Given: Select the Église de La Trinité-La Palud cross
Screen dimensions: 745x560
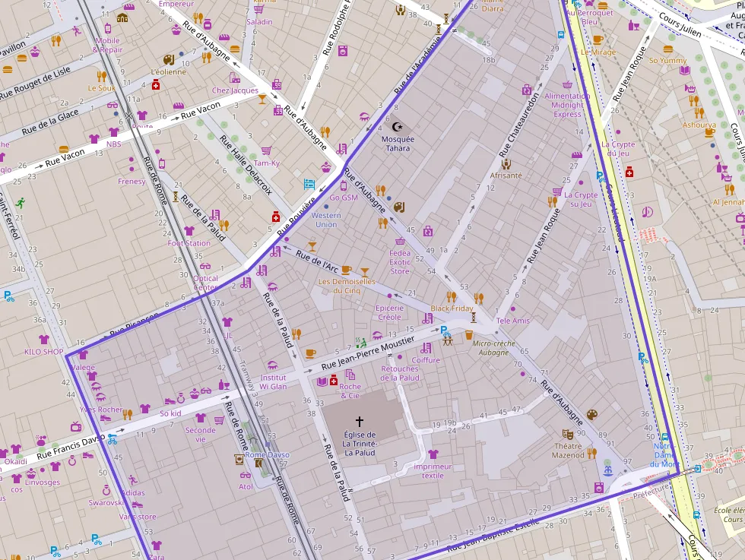Looking at the screenshot, I should (x=360, y=420).
